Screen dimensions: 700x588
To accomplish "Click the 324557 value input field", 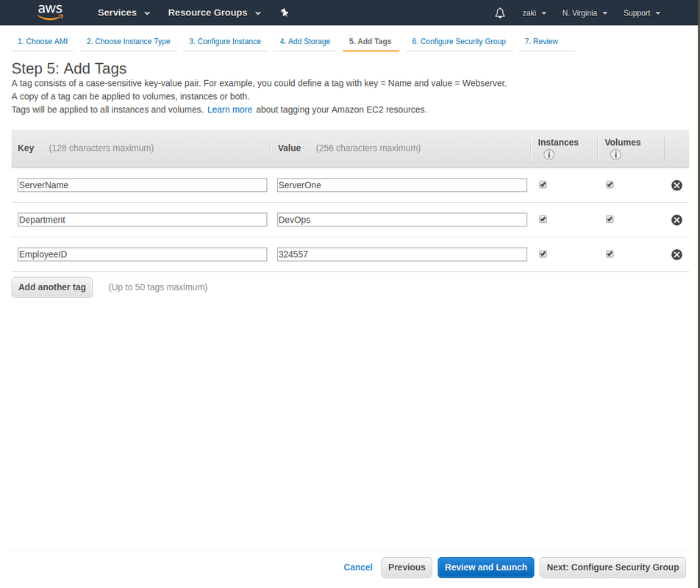I will point(401,254).
